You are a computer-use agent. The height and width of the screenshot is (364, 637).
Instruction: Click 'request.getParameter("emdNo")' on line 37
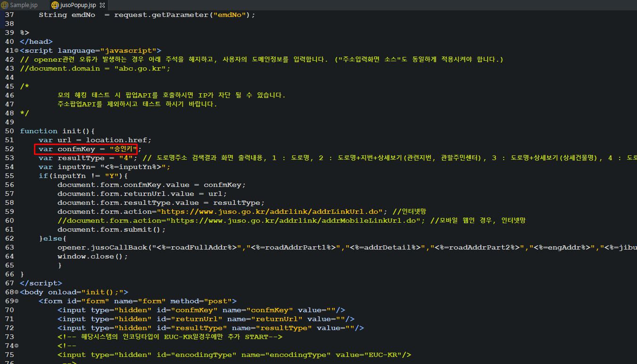coord(182,15)
